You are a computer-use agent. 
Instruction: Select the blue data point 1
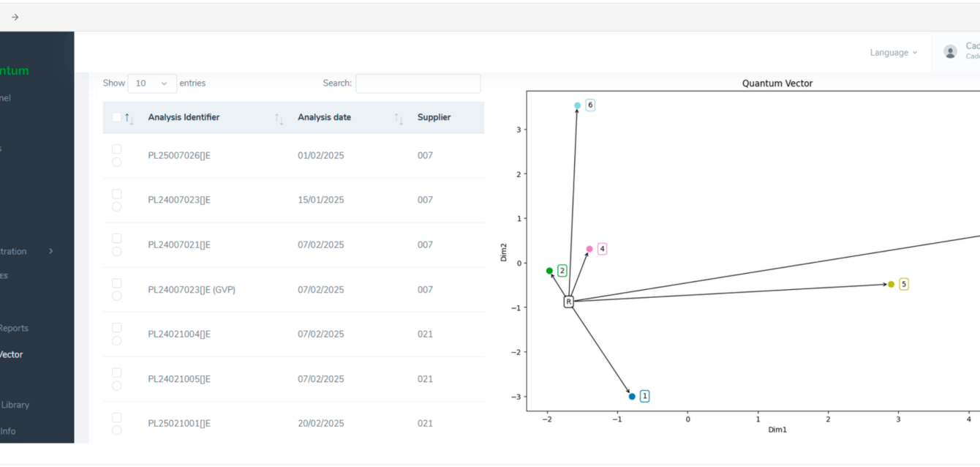[632, 396]
